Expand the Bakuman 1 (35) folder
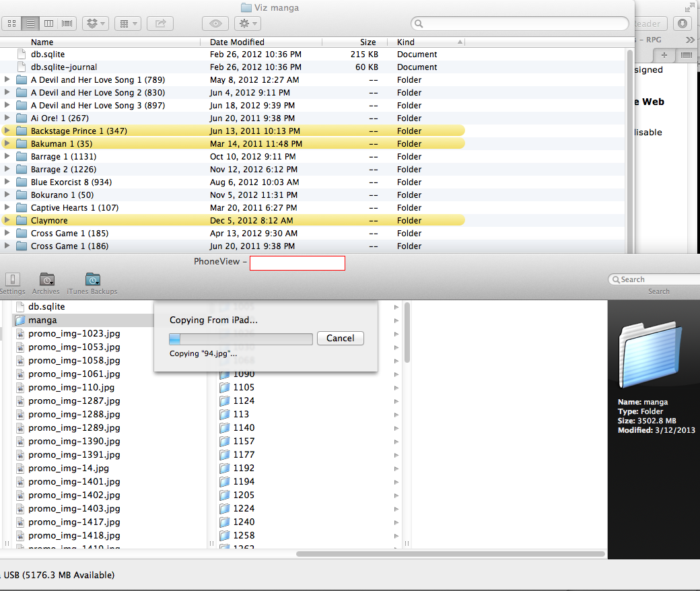 click(7, 144)
